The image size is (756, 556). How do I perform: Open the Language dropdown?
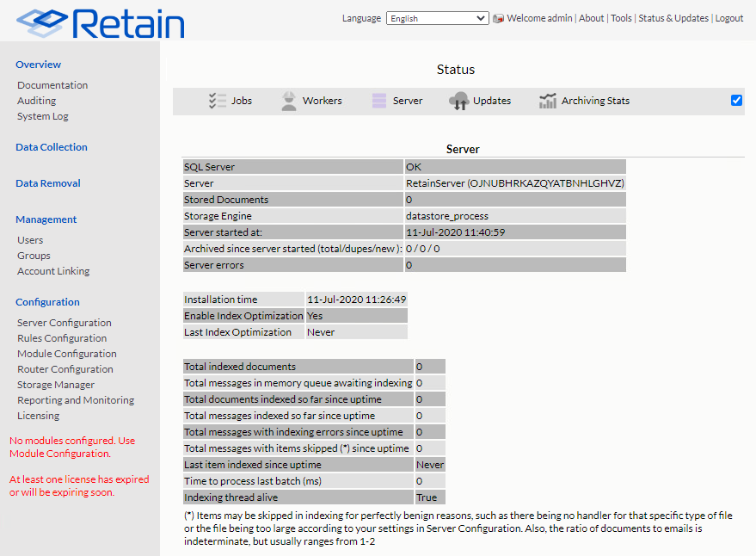coord(437,18)
